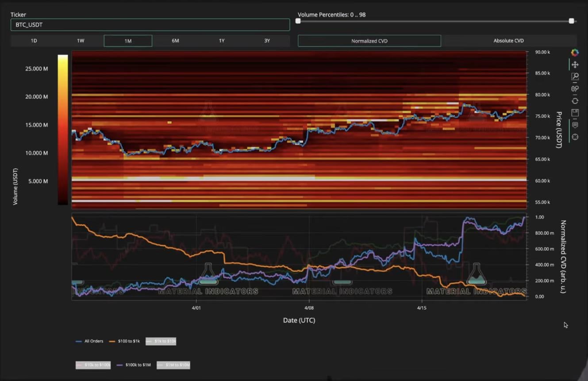Show the $1k to $10k series
This screenshot has height=381, width=588.
tap(161, 341)
